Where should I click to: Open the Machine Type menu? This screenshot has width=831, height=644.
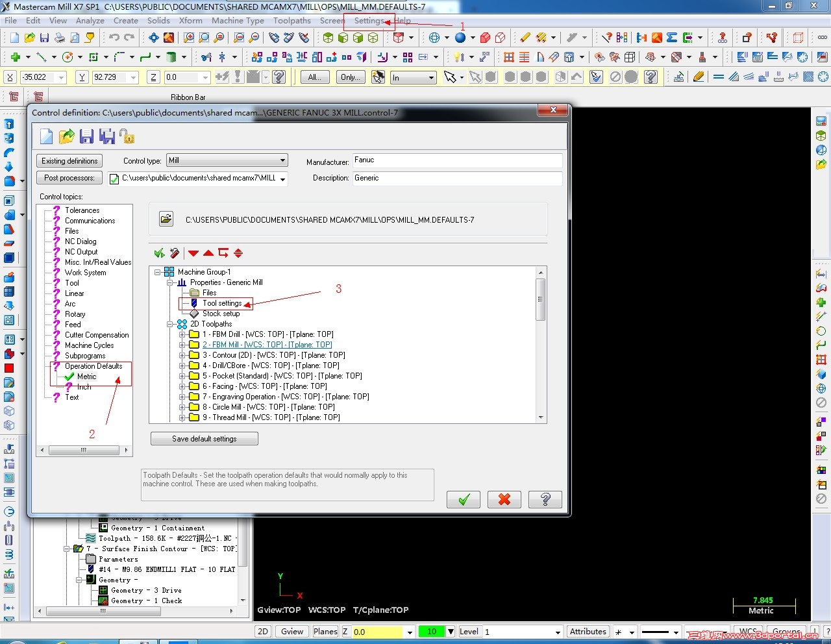click(x=238, y=21)
